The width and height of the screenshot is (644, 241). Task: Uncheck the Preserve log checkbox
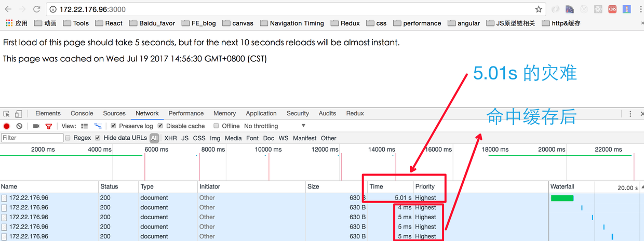click(114, 126)
